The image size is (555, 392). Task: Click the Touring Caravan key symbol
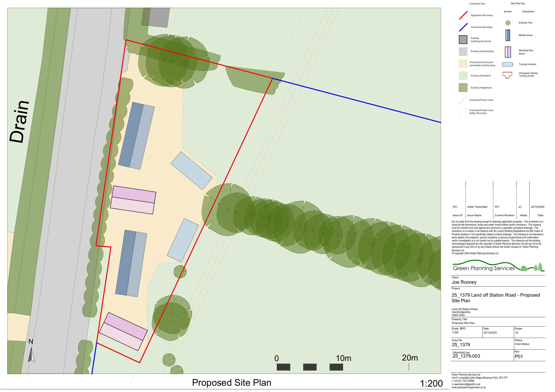(507, 65)
